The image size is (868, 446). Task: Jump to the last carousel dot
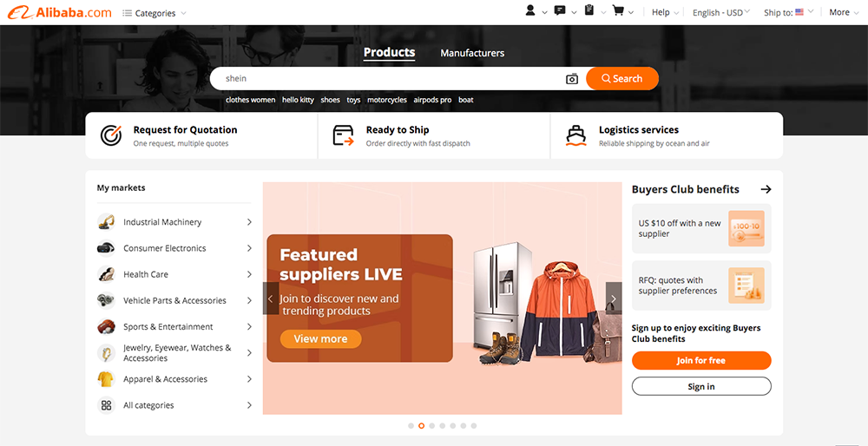(x=474, y=425)
